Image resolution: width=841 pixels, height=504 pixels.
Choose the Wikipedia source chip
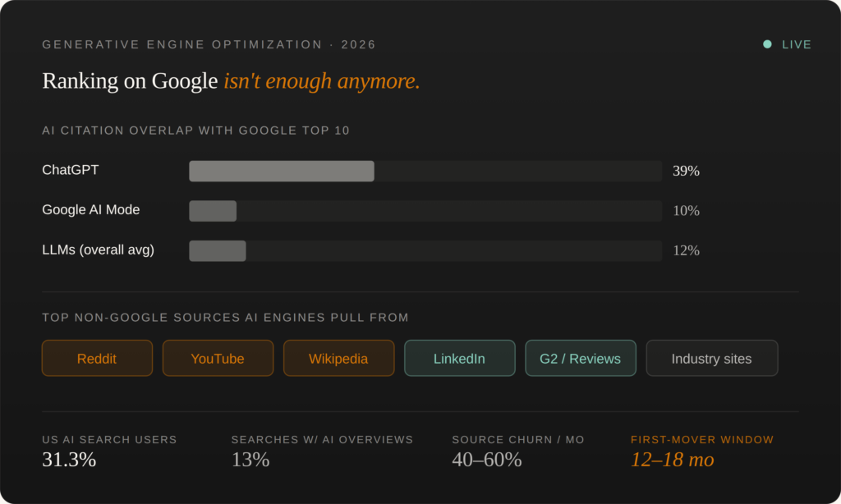(339, 358)
